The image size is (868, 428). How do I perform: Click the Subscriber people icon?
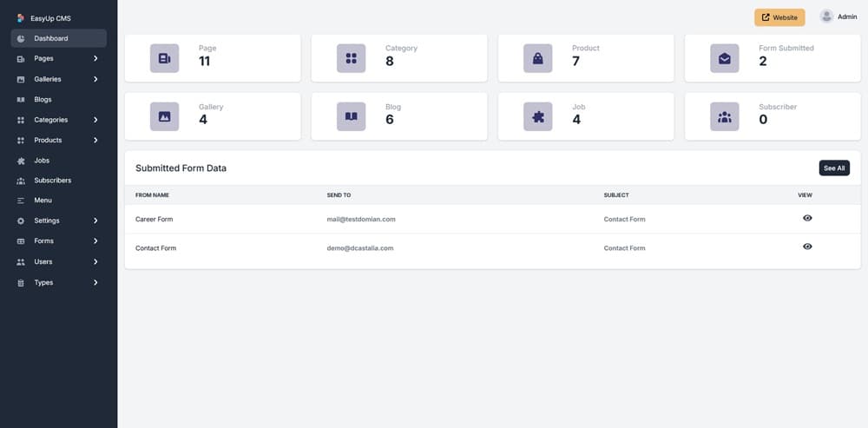coord(724,116)
